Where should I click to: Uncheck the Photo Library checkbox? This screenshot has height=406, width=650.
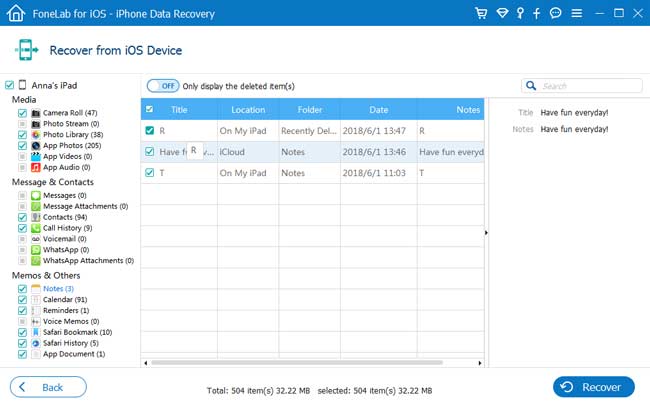(x=22, y=134)
